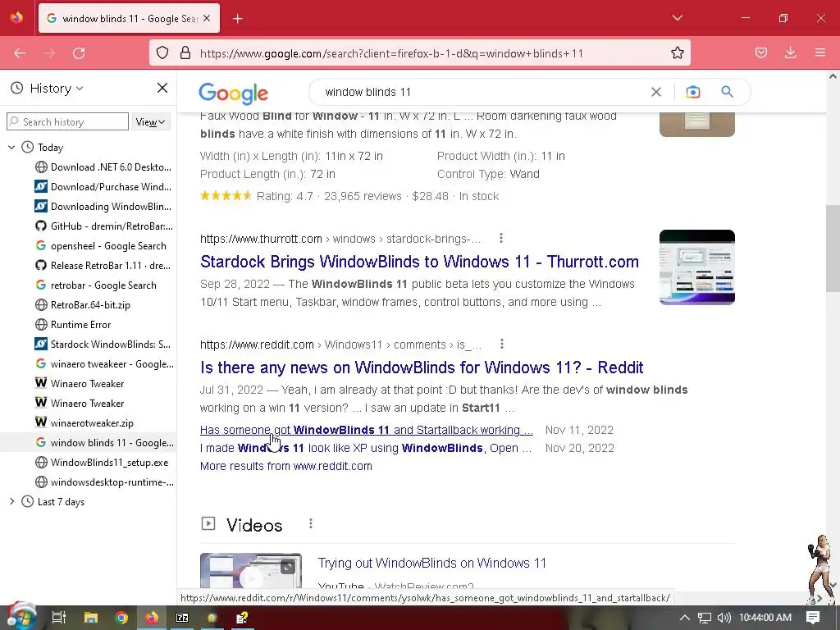Collapse the Today history group
Viewport: 840px width, 630px height.
[x=11, y=148]
